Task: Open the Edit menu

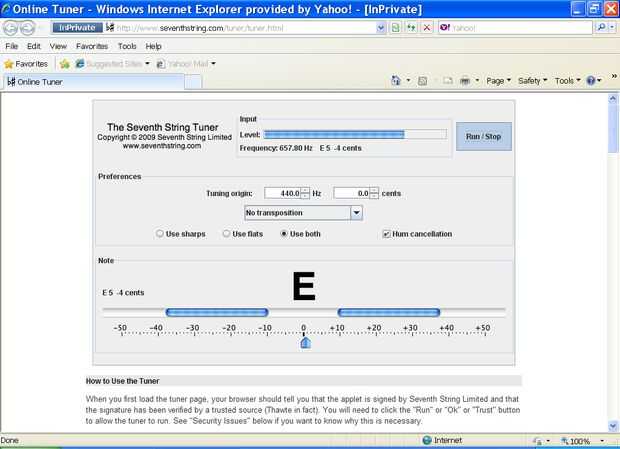Action: pos(34,46)
